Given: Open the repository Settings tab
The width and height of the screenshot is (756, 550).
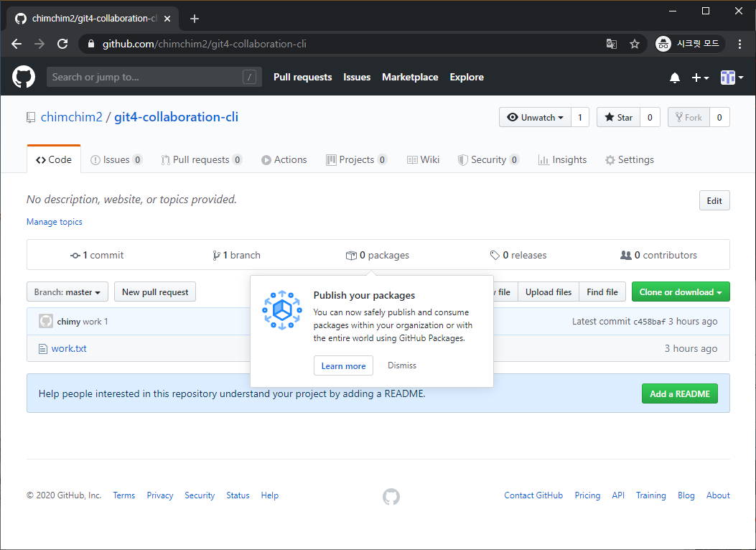Looking at the screenshot, I should click(x=630, y=159).
